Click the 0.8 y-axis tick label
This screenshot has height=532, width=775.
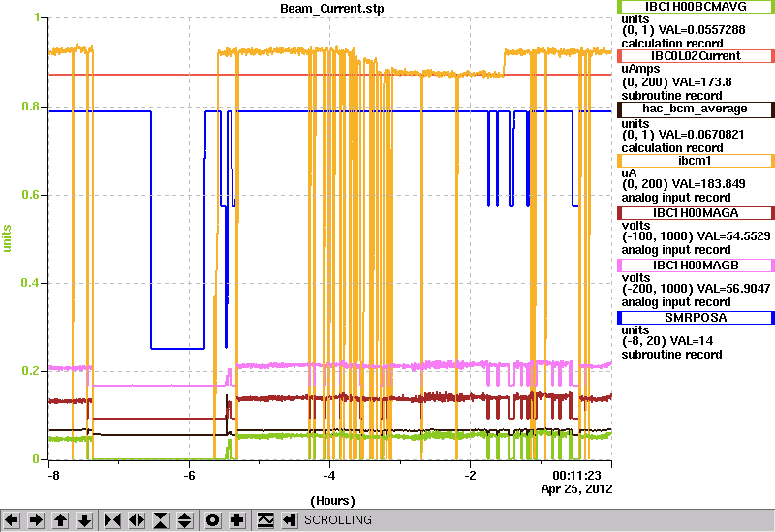pyautogui.click(x=31, y=107)
